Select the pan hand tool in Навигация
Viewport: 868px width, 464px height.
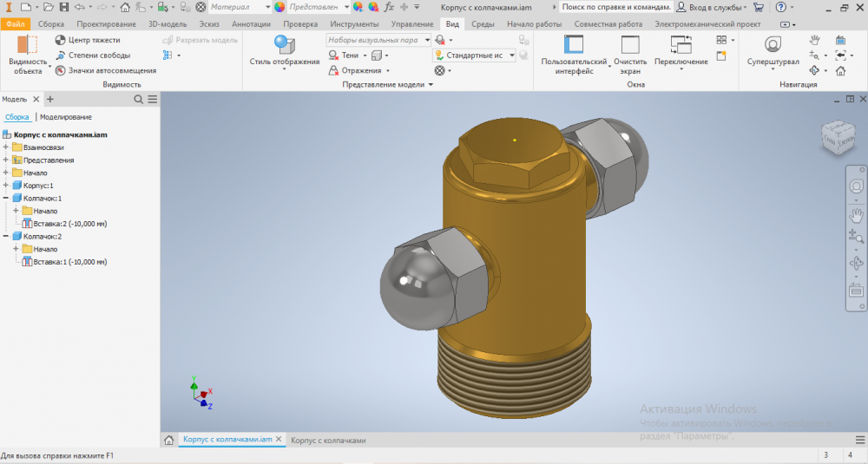(814, 40)
